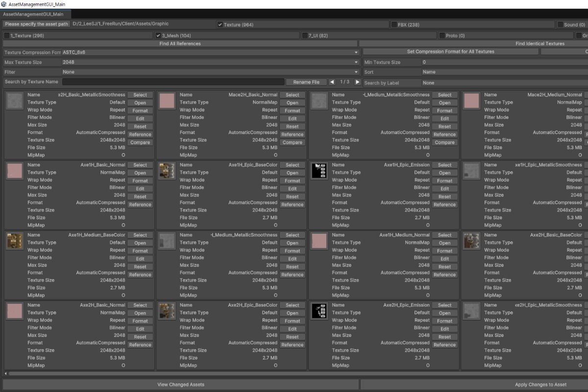
Task: Uncheck the 3_Mesh (104) filter
Action: tap(158, 35)
